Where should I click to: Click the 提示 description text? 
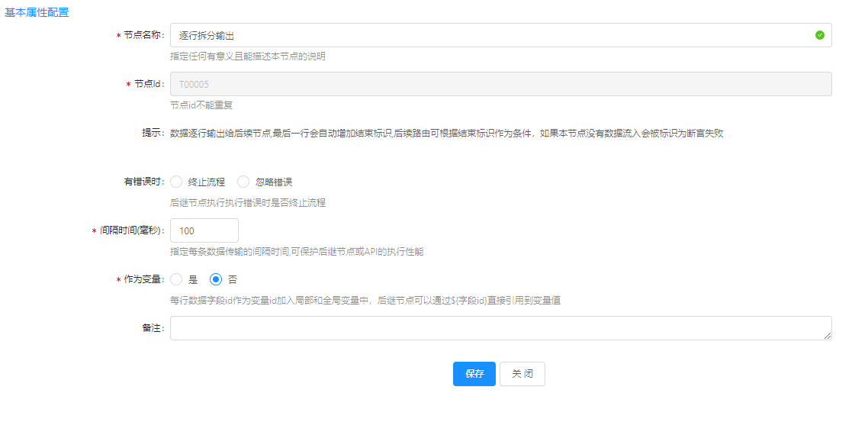pos(446,133)
